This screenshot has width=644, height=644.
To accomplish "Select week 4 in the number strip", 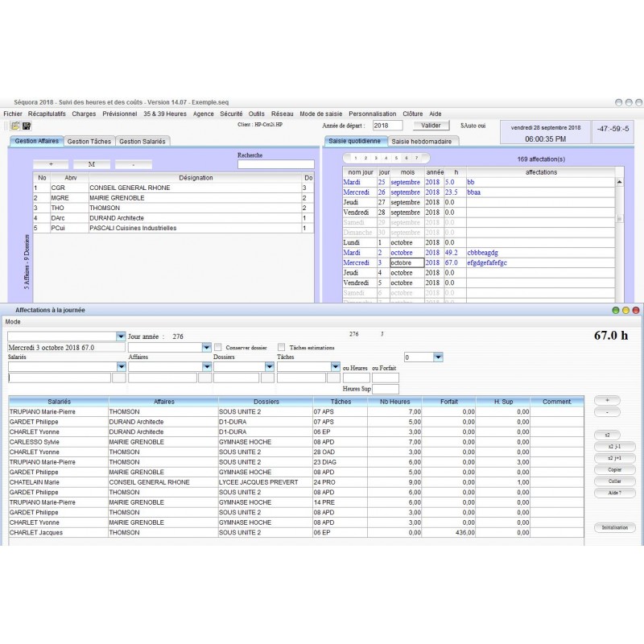I will (386, 158).
